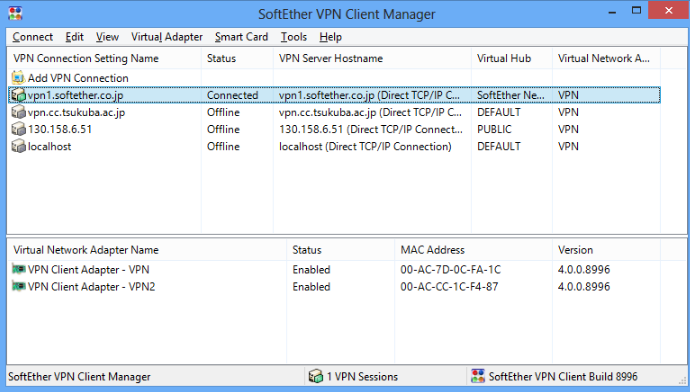Click the vpn.cc.tsukuba.ac.jp connection icon
This screenshot has width=690, height=392.
[18, 112]
